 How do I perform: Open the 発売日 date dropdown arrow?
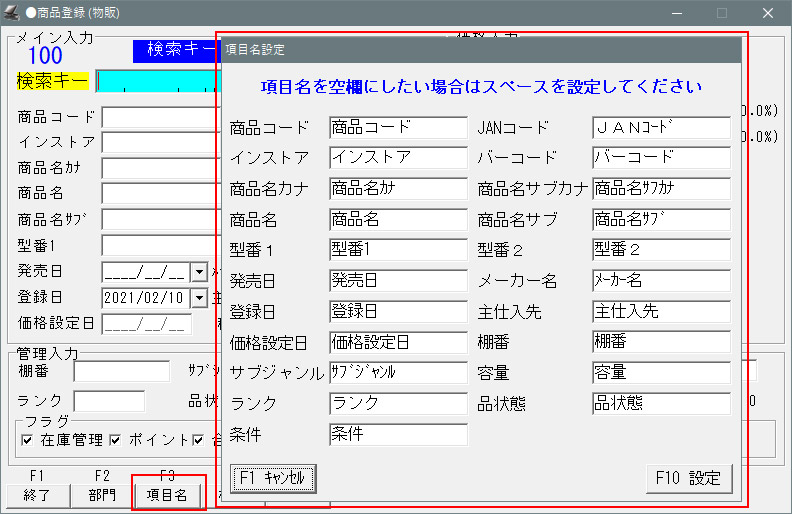coord(197,271)
